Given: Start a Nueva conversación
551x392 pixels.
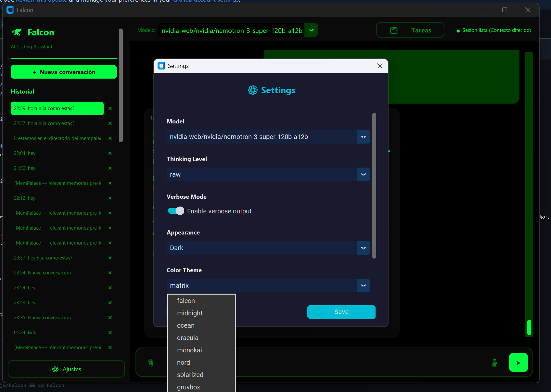Looking at the screenshot, I should pos(64,72).
